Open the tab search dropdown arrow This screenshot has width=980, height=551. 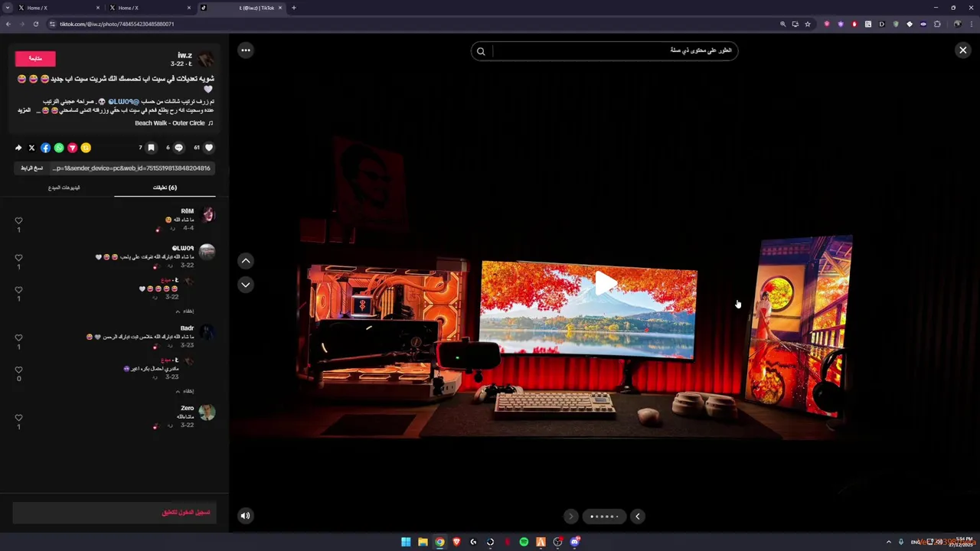8,8
